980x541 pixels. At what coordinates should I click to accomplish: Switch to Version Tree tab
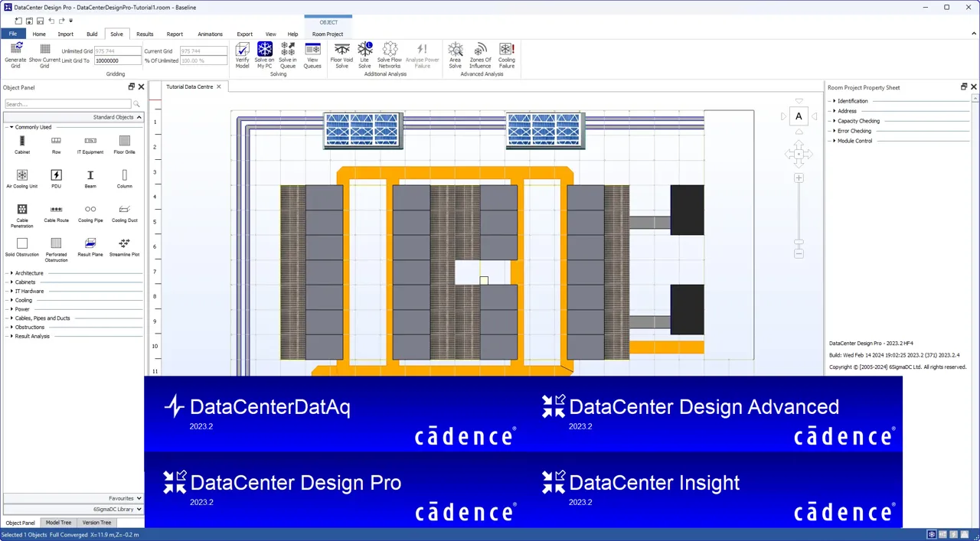pyautogui.click(x=96, y=523)
